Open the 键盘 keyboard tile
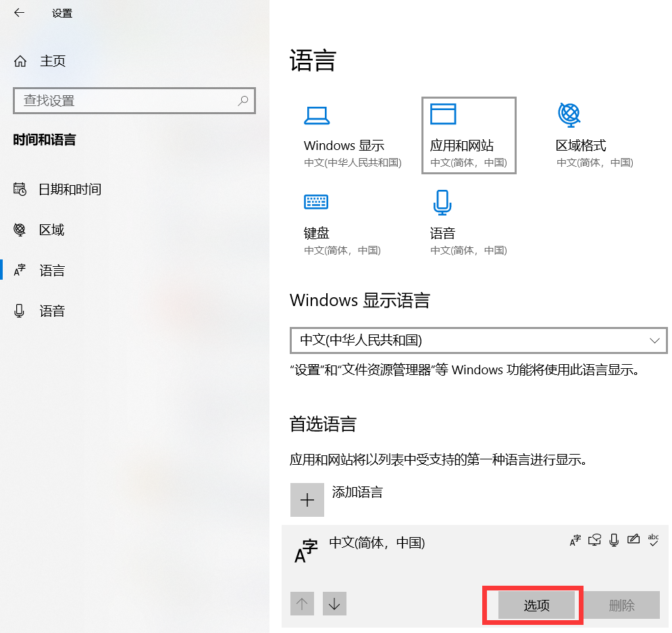Screen dimensions: 672x633 click(342, 224)
